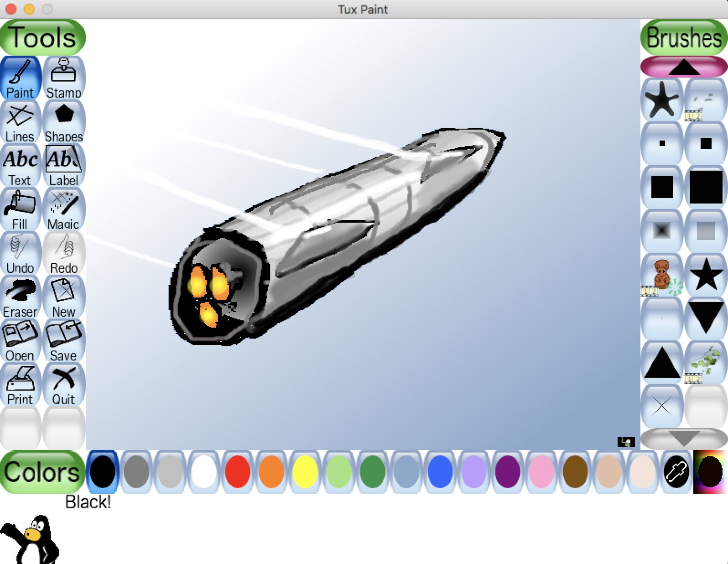Open the rainbow custom color palette
Screen dimensions: 728x564
click(x=710, y=471)
